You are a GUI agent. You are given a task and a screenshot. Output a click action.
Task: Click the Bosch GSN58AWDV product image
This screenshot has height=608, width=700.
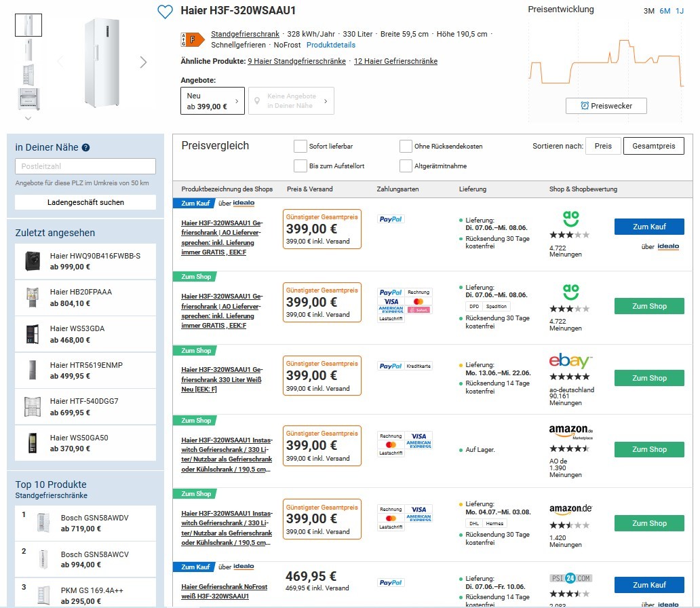click(43, 523)
